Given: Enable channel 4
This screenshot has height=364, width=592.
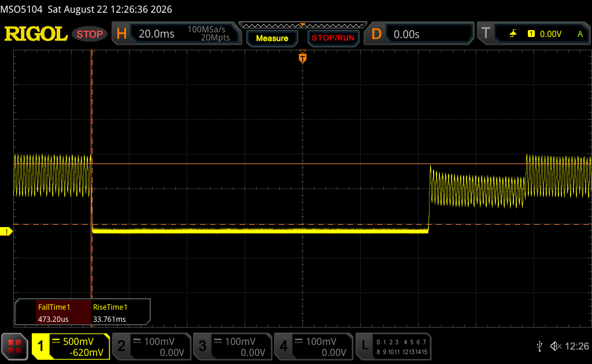Looking at the screenshot, I should click(283, 346).
